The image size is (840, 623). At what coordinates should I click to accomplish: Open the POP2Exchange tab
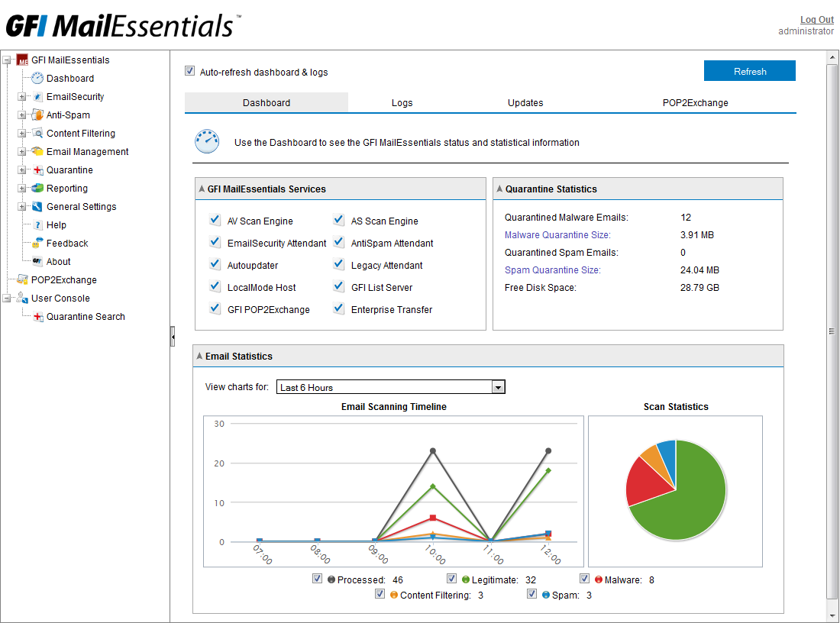point(695,103)
